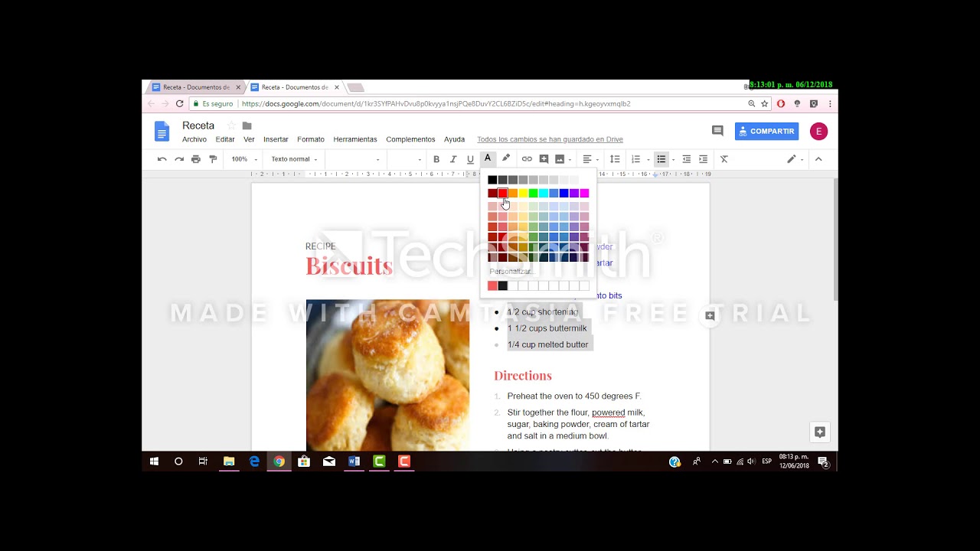
Task: Open the account avatar labeled E
Action: tap(818, 132)
